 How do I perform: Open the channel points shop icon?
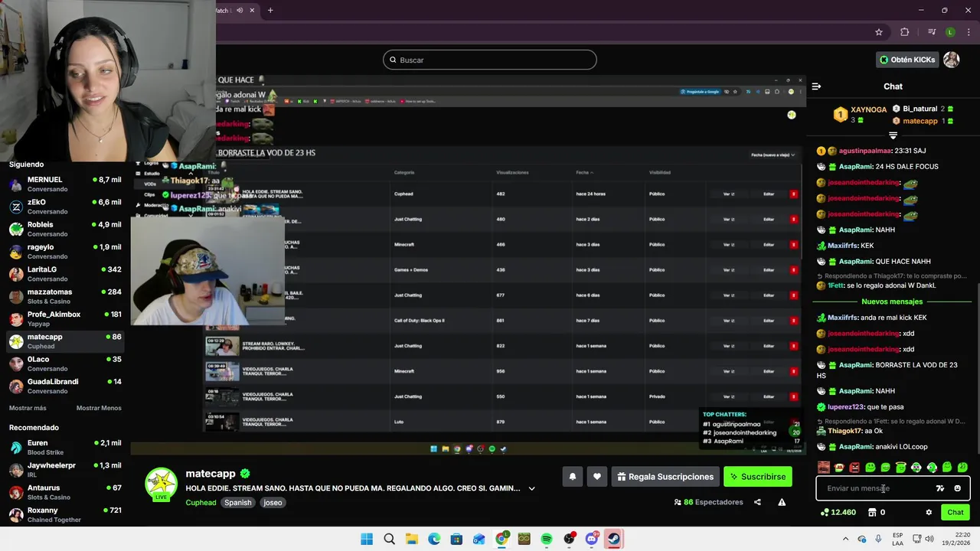(871, 513)
